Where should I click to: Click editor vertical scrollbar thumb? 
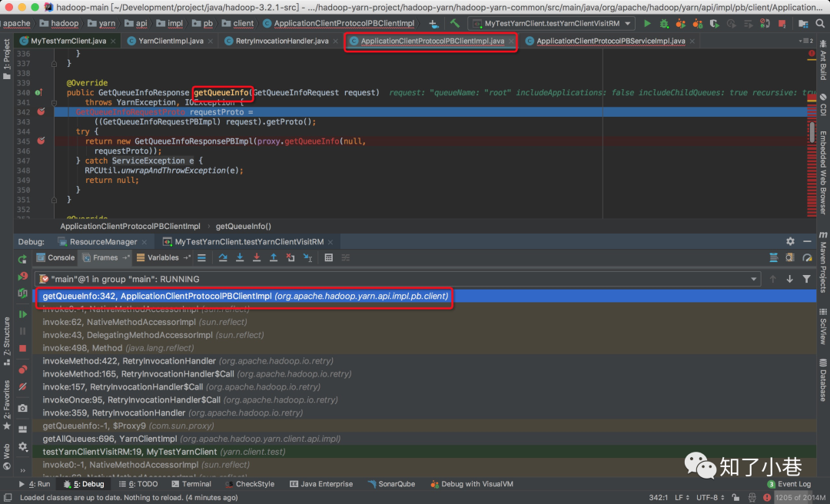812,132
